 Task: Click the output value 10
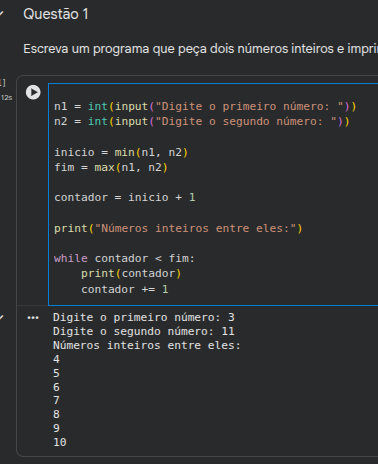point(60,442)
